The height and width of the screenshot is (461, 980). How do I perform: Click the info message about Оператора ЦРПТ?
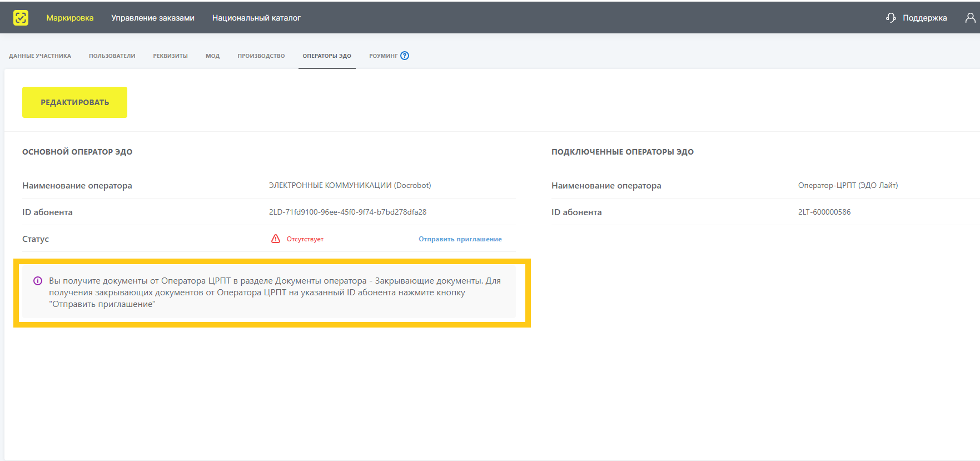pyautogui.click(x=269, y=293)
